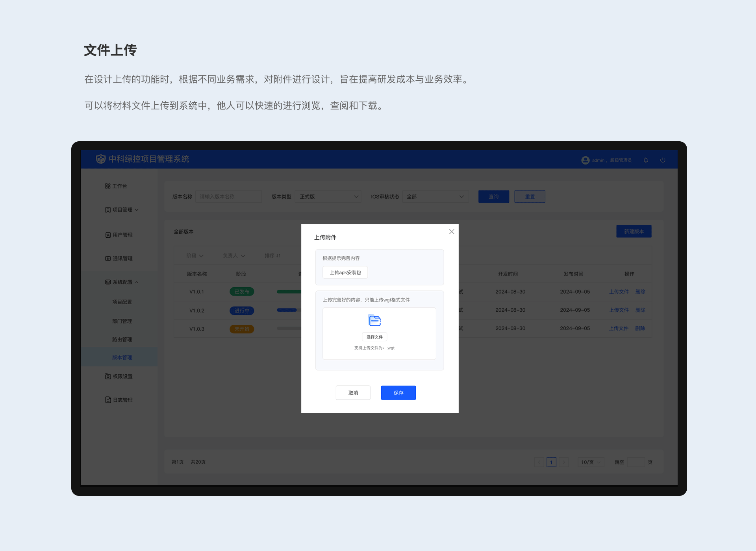This screenshot has height=551, width=756.
Task: Click 上传文件 link for V1.0.2
Action: coord(619,310)
